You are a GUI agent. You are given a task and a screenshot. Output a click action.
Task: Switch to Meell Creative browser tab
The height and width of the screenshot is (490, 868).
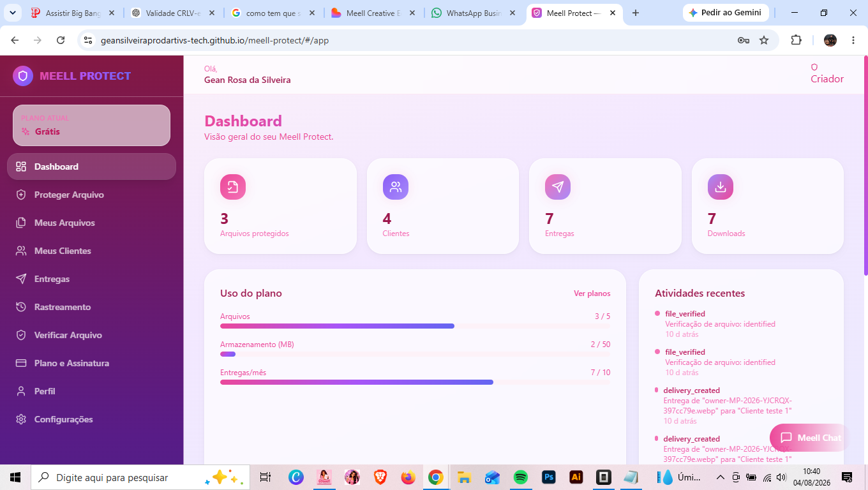click(x=374, y=13)
